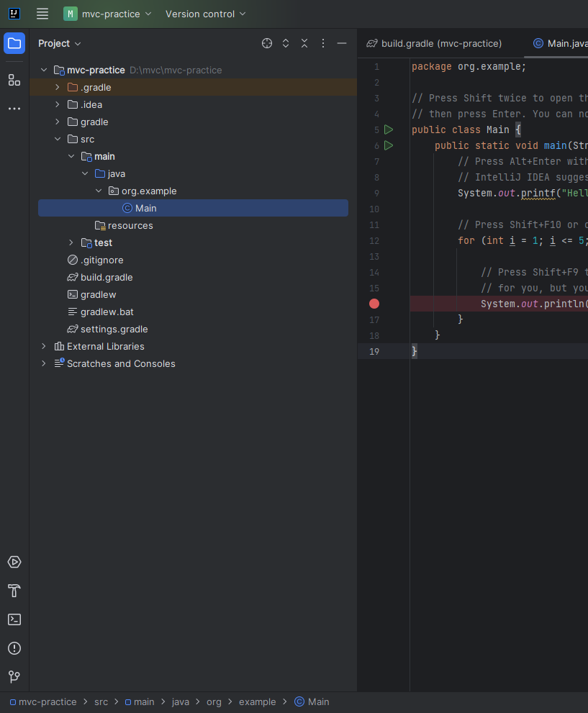The image size is (588, 713).
Task: Click example in the breadcrumb bar
Action: (x=258, y=702)
